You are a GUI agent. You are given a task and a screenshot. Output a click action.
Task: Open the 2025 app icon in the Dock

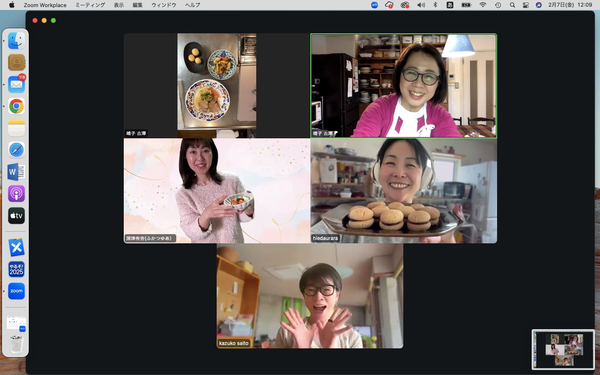16,269
